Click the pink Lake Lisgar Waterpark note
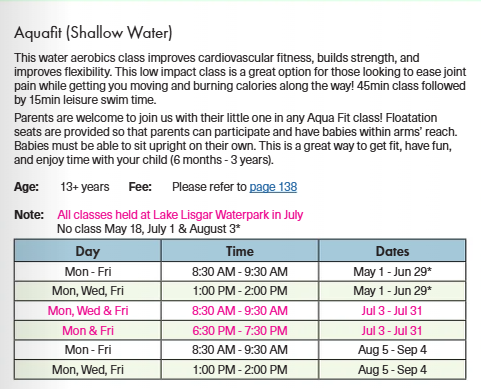Screen dimensions: 481x389 [180, 215]
